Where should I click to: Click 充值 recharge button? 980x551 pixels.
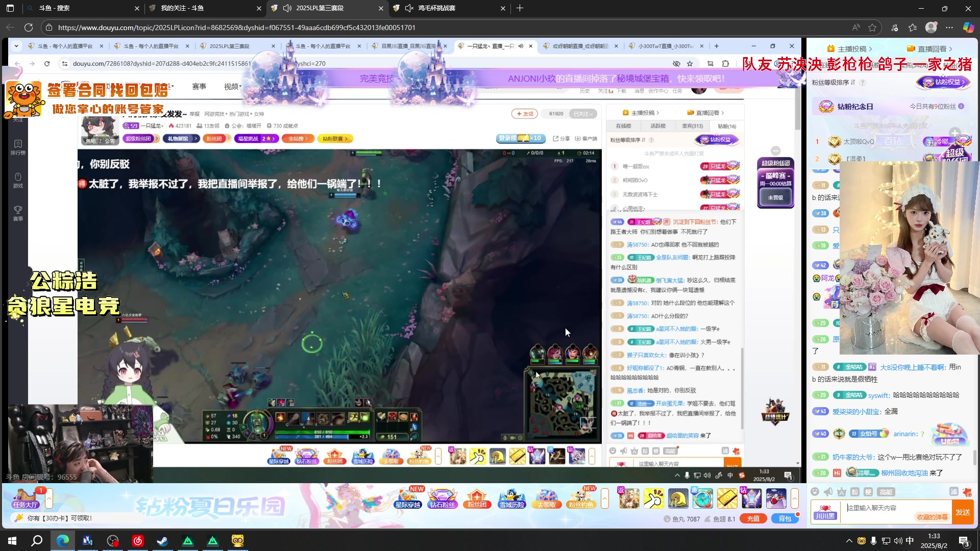click(x=753, y=518)
